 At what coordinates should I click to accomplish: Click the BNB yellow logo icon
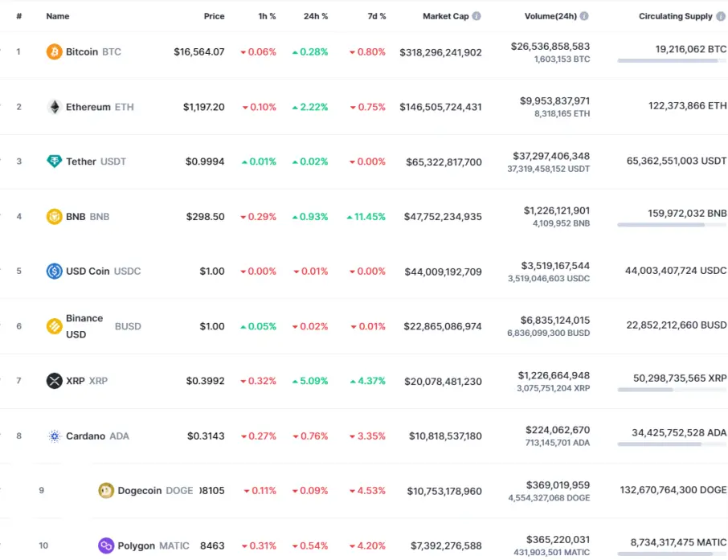click(x=55, y=216)
